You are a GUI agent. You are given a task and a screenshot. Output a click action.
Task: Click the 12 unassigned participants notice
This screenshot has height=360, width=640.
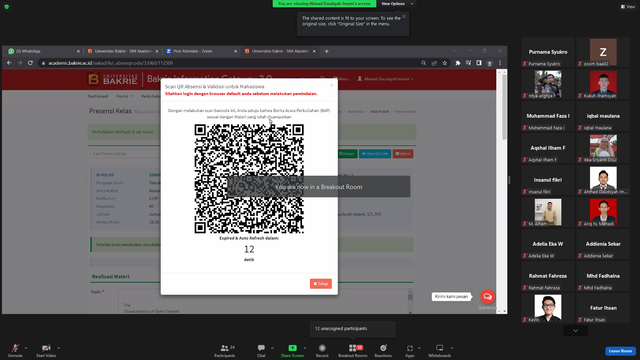point(353,329)
